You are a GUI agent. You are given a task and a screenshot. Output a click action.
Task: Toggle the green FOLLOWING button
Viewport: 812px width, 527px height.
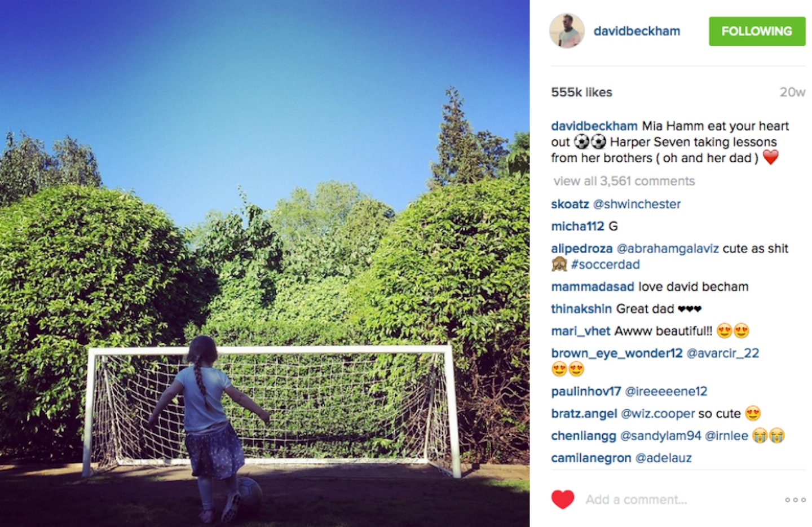757,31
